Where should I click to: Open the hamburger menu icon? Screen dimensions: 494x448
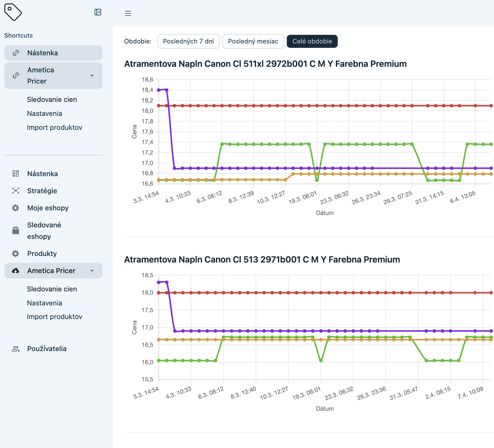(128, 13)
